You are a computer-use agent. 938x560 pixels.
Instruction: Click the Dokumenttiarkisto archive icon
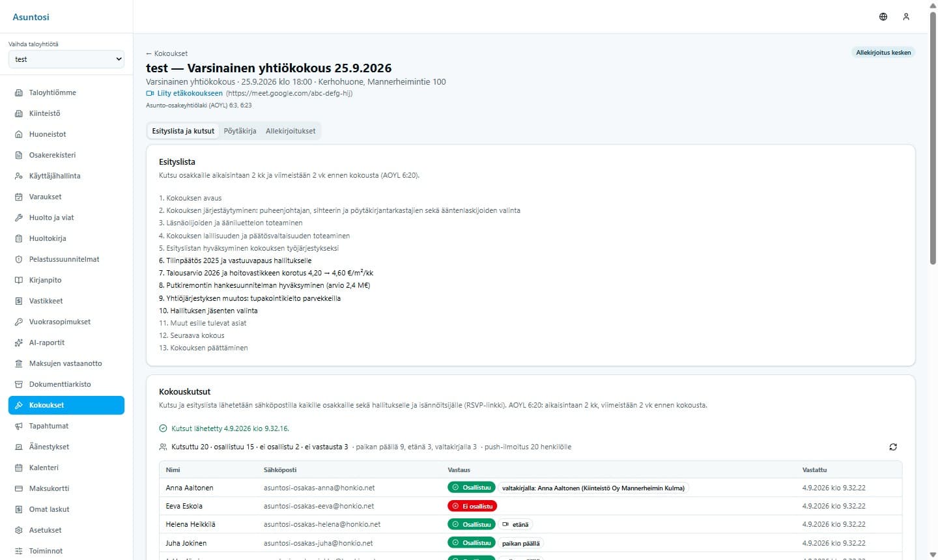[x=19, y=384]
